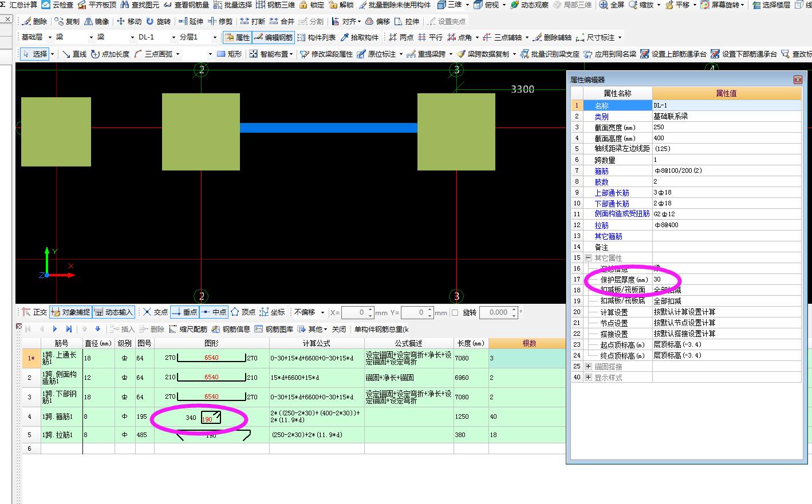This screenshot has width=812, height=504.
Task: Select the 旋转 rotate tool
Action: point(158,21)
